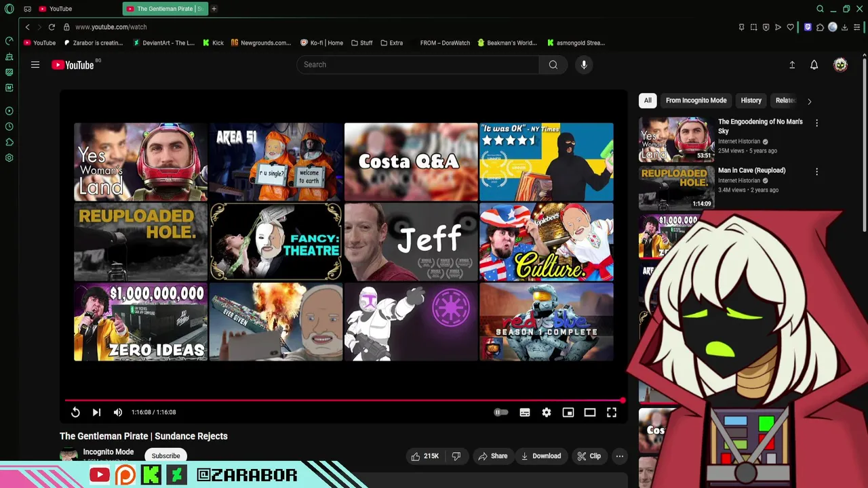Skip to the next video
The width and height of the screenshot is (868, 488).
[x=96, y=412]
